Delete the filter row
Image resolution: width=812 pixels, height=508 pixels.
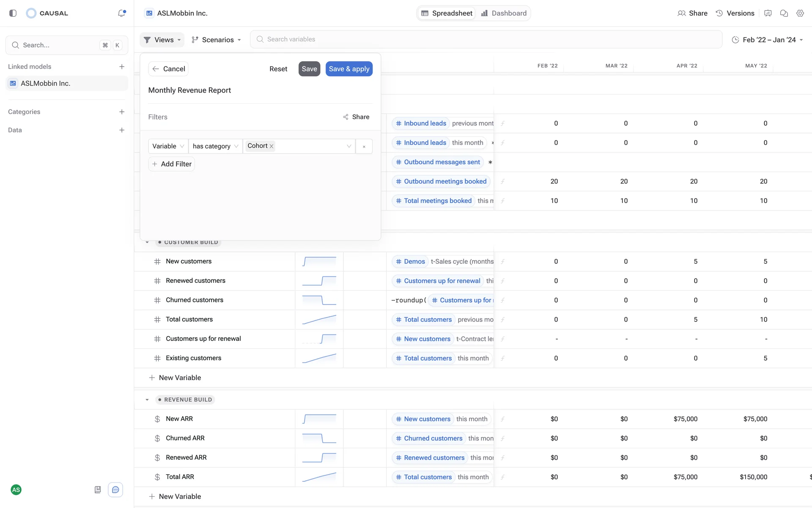(x=364, y=146)
